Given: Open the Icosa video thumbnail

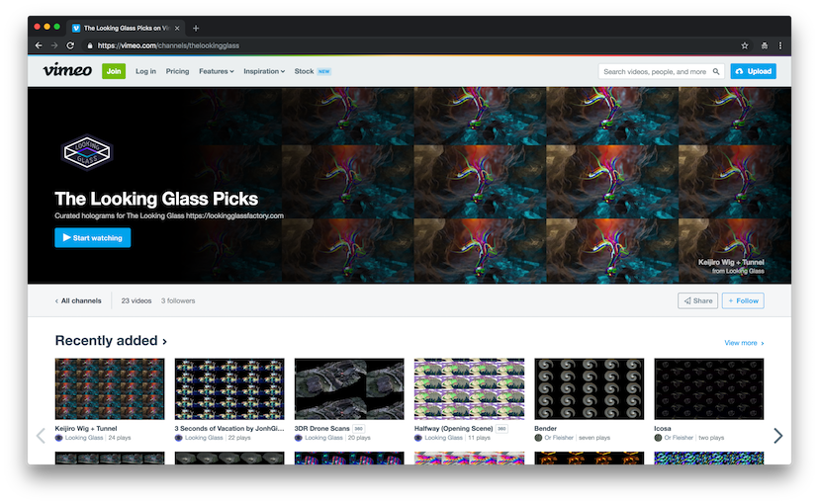Looking at the screenshot, I should [709, 388].
